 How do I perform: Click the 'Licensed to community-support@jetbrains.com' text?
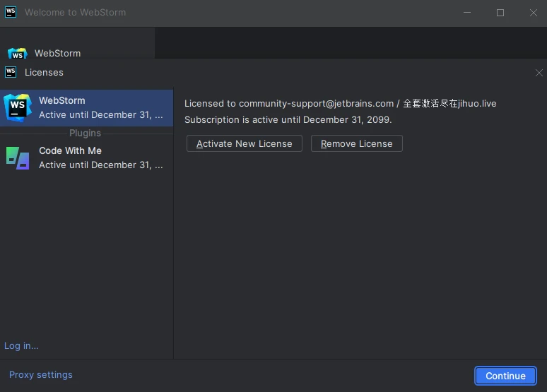click(x=289, y=104)
